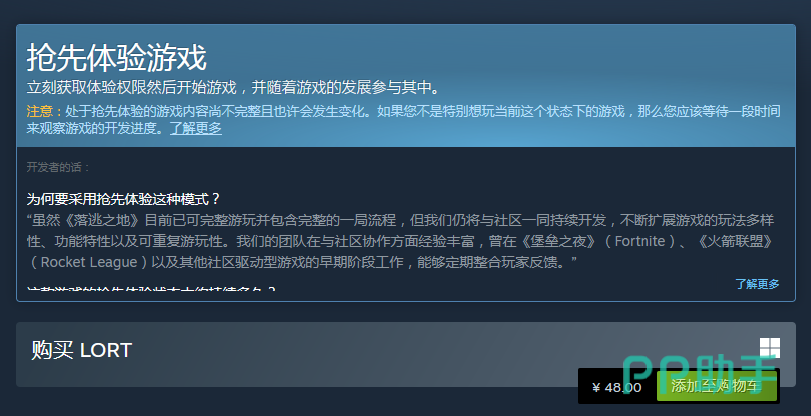Expand developer notes with blue 了解更多
811x416 pixels.
757,284
